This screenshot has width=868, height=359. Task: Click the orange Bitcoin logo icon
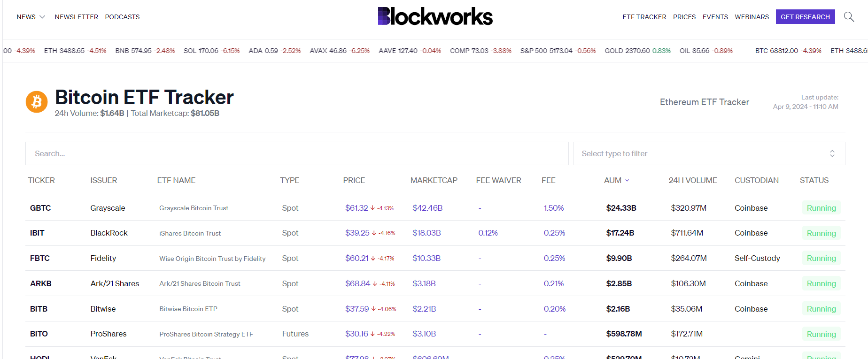[37, 102]
